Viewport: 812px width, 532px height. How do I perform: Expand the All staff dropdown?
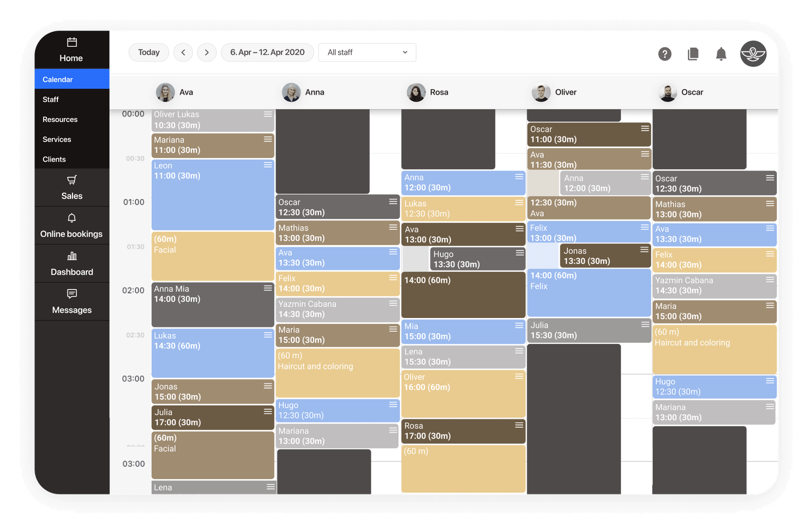pos(367,52)
